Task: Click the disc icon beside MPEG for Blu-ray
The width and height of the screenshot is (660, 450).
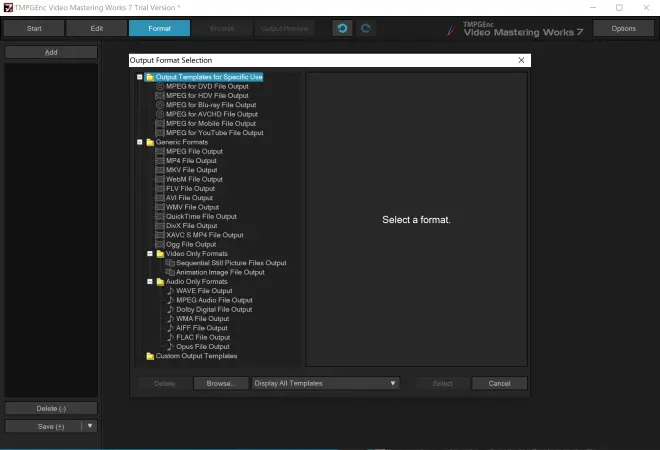Action: [x=160, y=105]
